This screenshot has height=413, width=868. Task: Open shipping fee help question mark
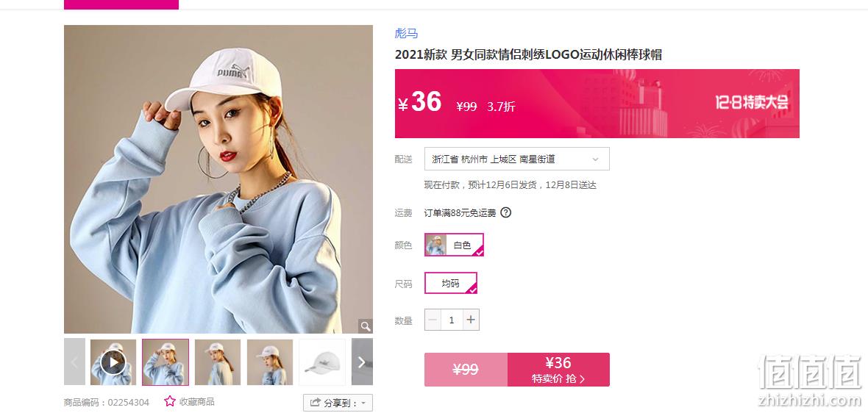pos(505,212)
